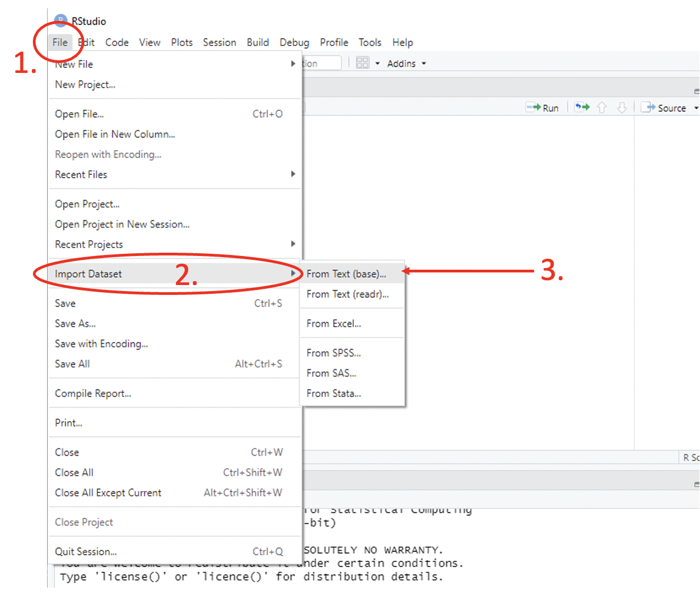Viewport: 700px width, 592px height.
Task: Choose From Excel... import option
Action: tap(352, 323)
